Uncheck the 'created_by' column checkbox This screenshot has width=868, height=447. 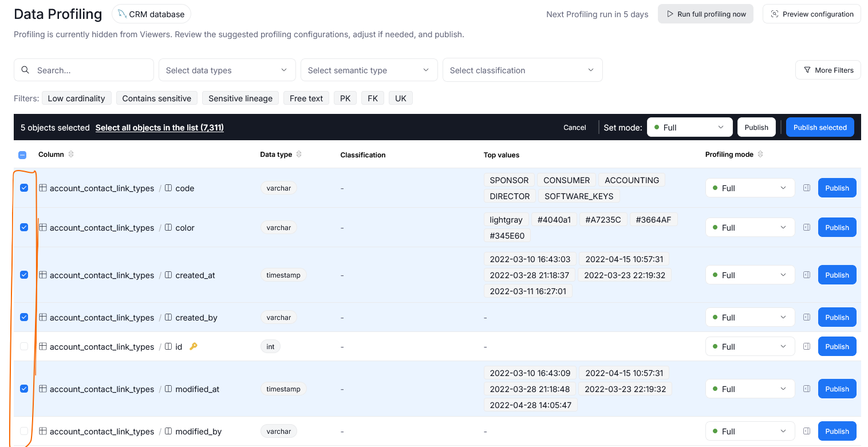[x=24, y=317]
